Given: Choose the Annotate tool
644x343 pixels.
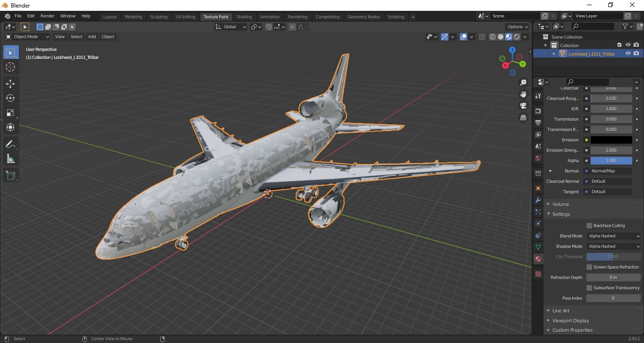Looking at the screenshot, I should (x=10, y=144).
